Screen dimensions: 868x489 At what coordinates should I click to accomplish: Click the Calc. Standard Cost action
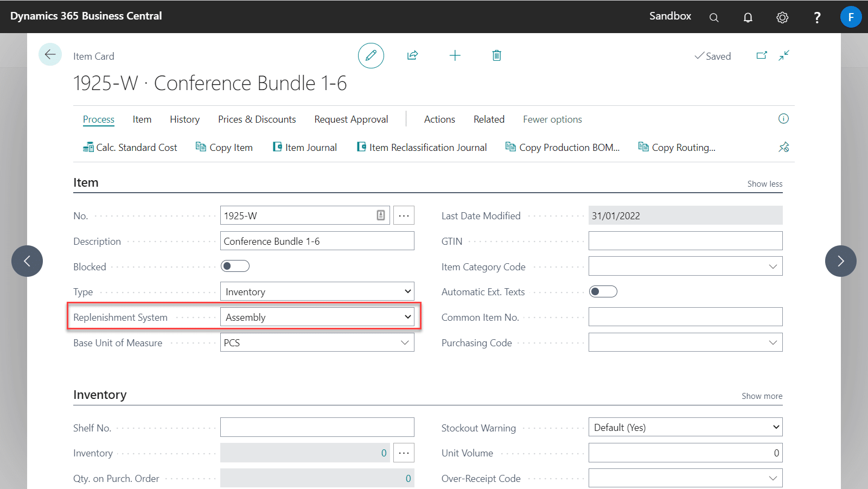(x=130, y=148)
